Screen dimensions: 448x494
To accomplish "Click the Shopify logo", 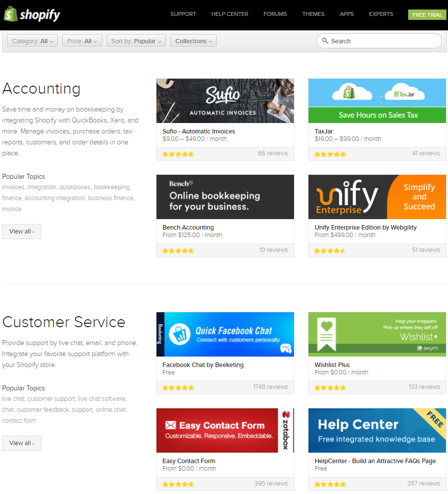I will point(32,14).
